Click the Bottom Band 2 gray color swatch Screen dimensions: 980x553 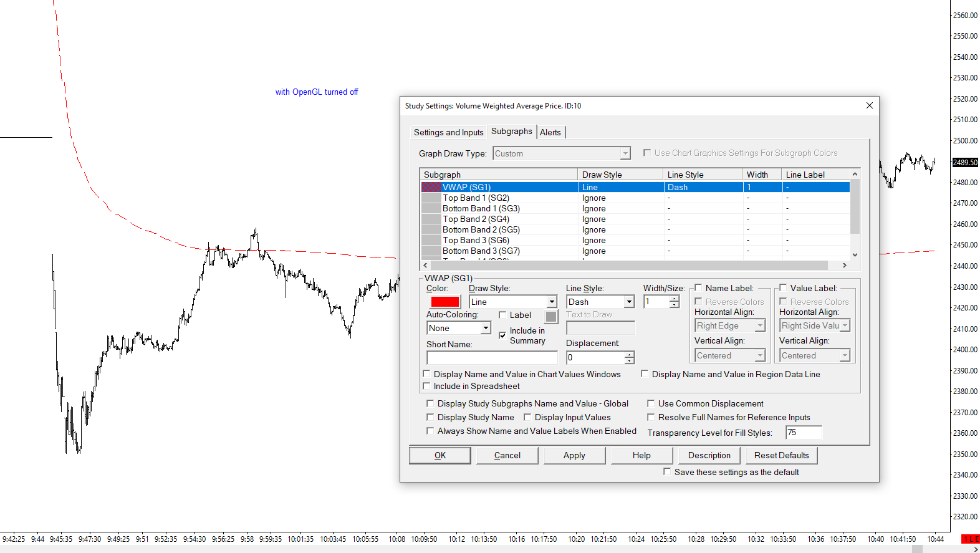431,229
